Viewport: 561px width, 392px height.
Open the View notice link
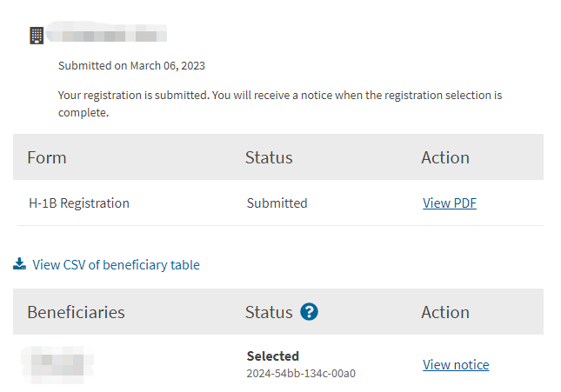pyautogui.click(x=456, y=365)
